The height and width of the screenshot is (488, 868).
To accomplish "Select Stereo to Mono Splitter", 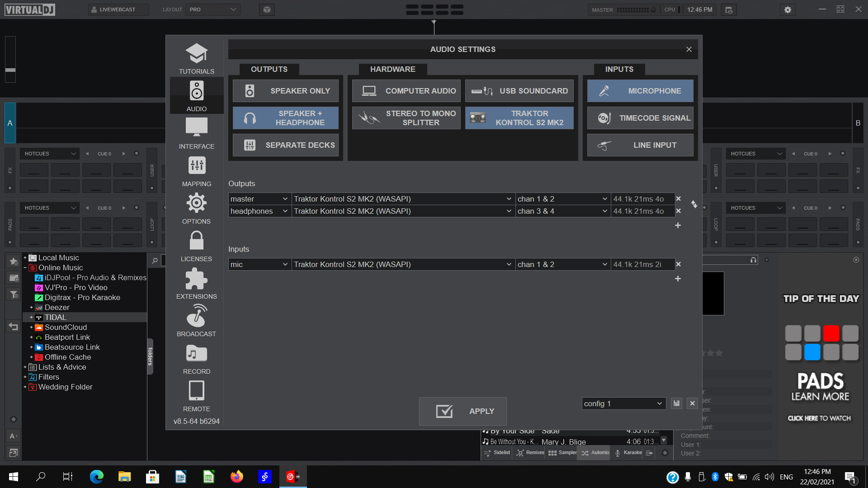I will coord(406,118).
